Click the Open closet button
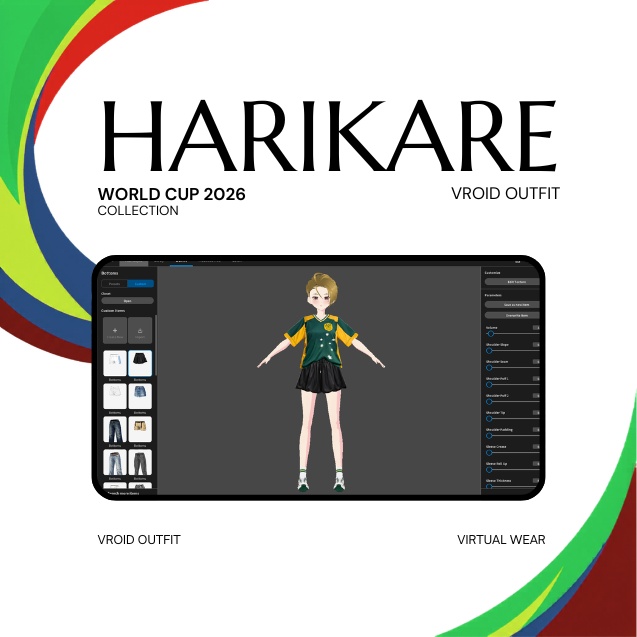Image resolution: width=637 pixels, height=637 pixels. pyautogui.click(x=128, y=301)
